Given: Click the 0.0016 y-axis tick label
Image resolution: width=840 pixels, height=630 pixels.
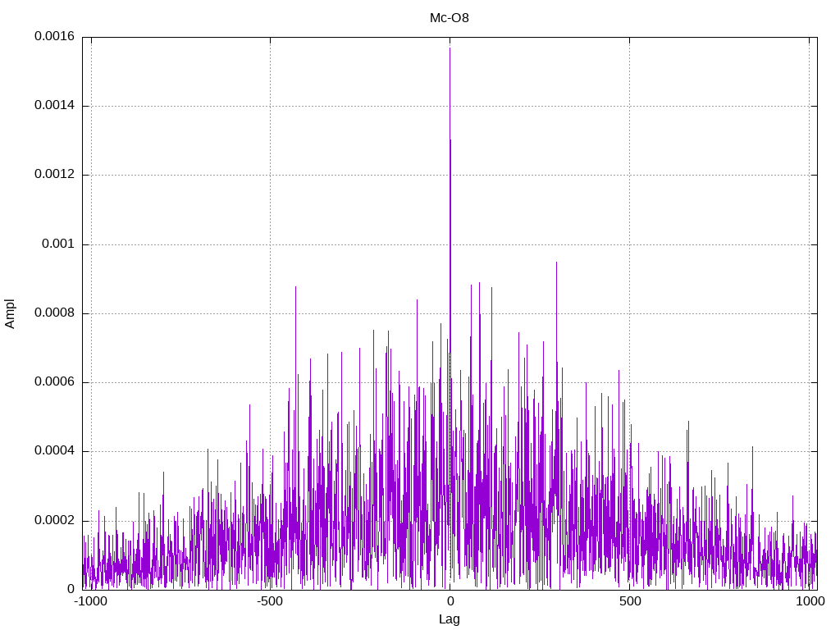Looking at the screenshot, I should coord(55,36).
